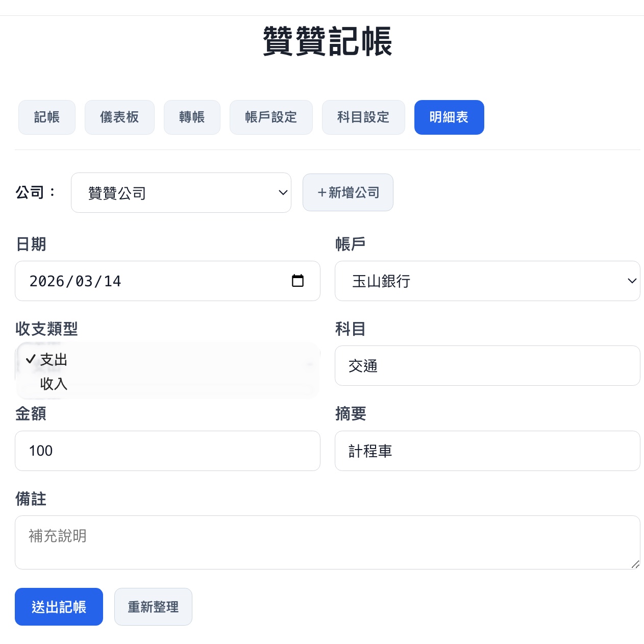
Task: Select 支出 in the expanded type list
Action: tap(54, 359)
